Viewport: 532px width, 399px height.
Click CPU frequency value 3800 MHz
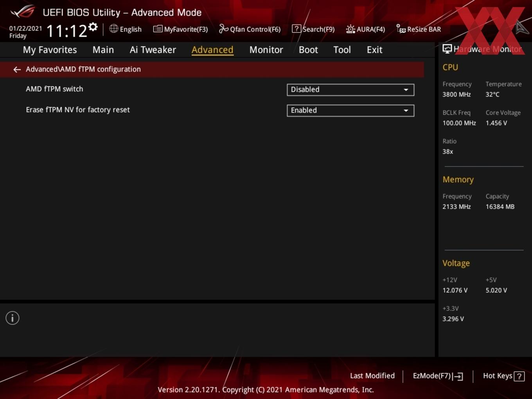point(457,94)
